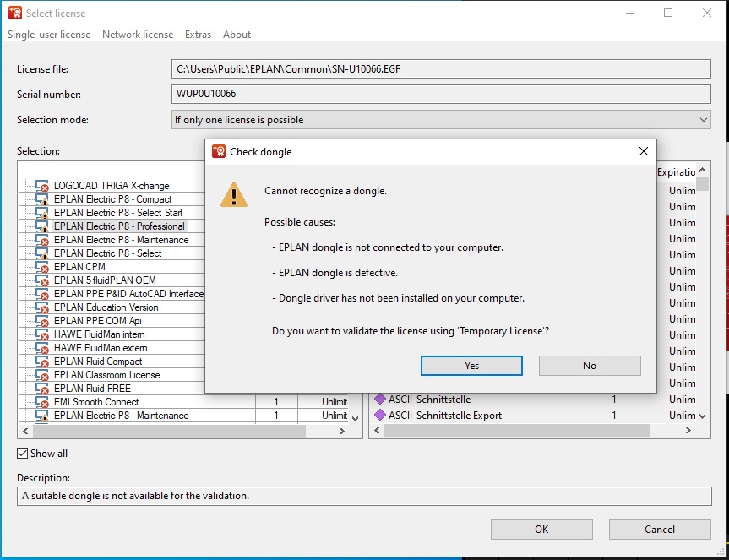
Task: Click the Check dongle title bar icon
Action: tap(219, 151)
